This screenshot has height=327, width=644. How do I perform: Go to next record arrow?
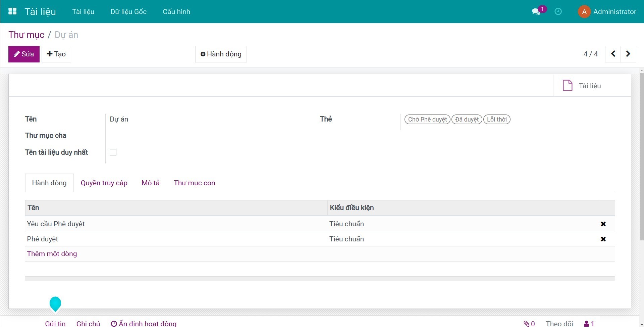[x=628, y=54]
